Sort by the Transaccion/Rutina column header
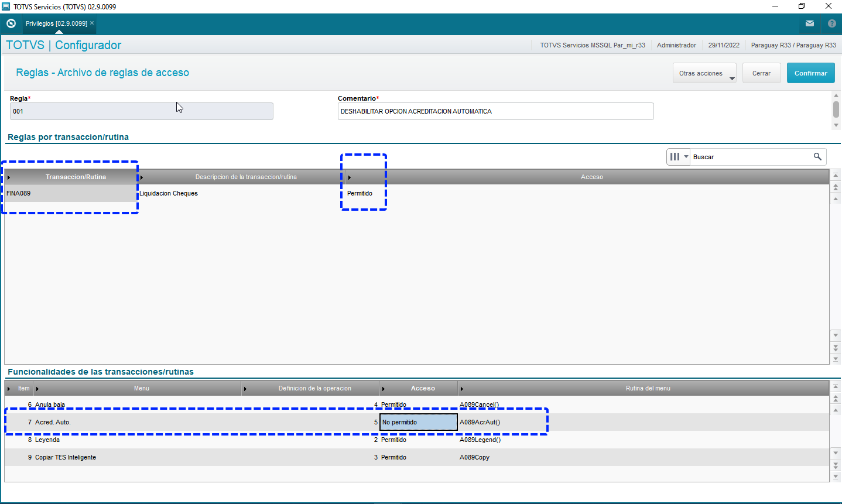Screen dimensions: 842x504 [71, 177]
